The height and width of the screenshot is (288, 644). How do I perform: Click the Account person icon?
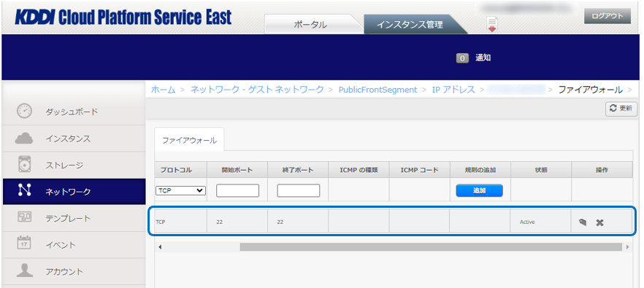click(x=24, y=270)
